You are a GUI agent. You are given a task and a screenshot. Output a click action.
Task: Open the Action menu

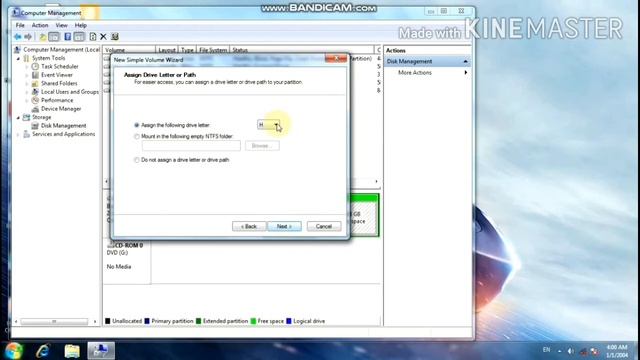(40, 25)
